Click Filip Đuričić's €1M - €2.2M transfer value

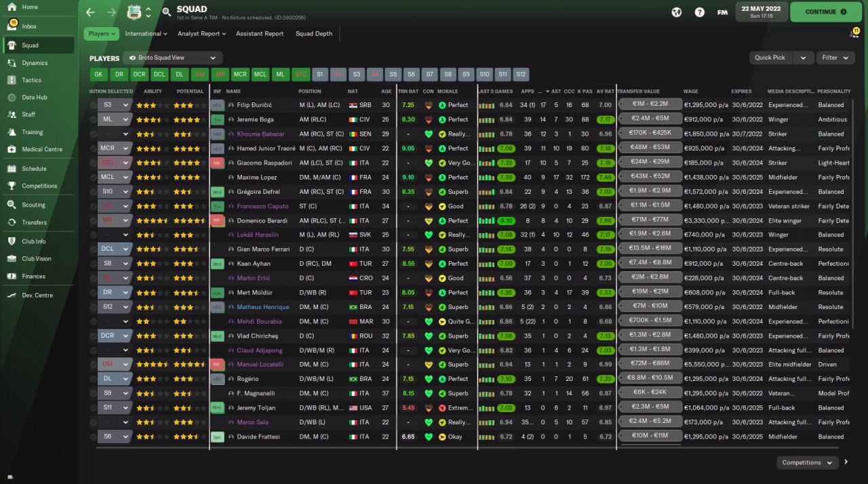click(650, 105)
